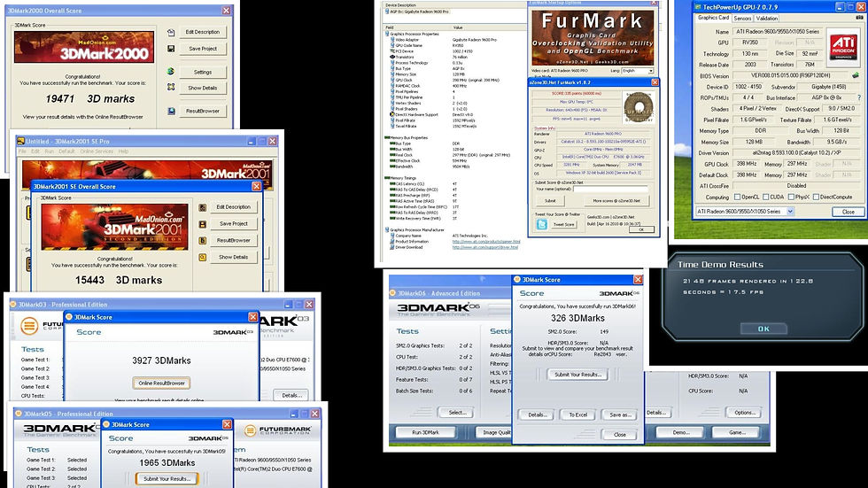Click the To Excel button in 3DMark06

pos(577,414)
